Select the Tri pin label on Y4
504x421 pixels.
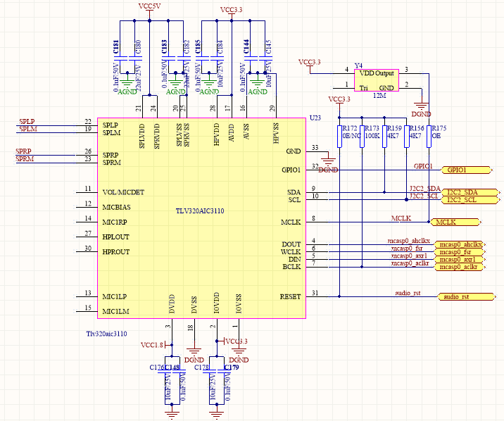click(363, 88)
